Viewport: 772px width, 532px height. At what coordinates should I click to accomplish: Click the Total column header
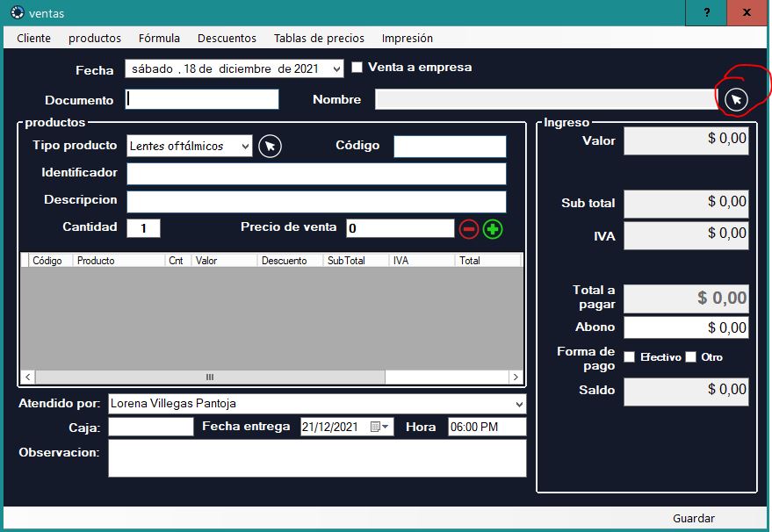coord(488,261)
